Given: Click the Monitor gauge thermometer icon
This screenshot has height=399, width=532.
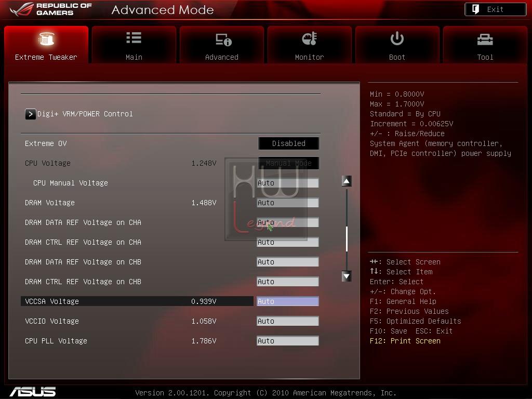Looking at the screenshot, I should pos(310,38).
